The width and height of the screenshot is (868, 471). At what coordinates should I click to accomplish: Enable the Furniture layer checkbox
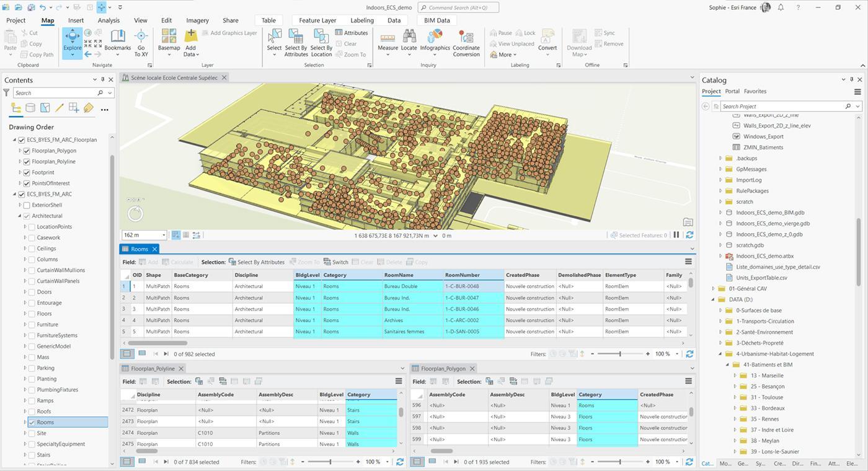[32, 325]
